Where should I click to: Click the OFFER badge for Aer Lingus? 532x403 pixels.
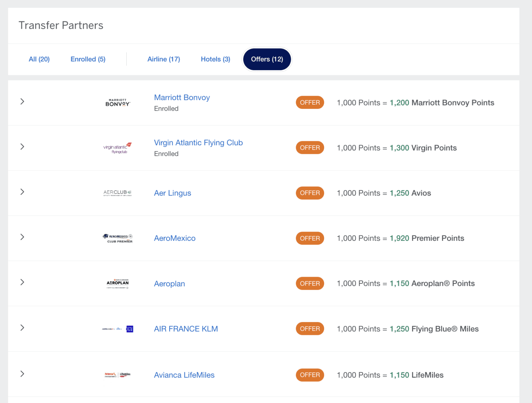310,193
